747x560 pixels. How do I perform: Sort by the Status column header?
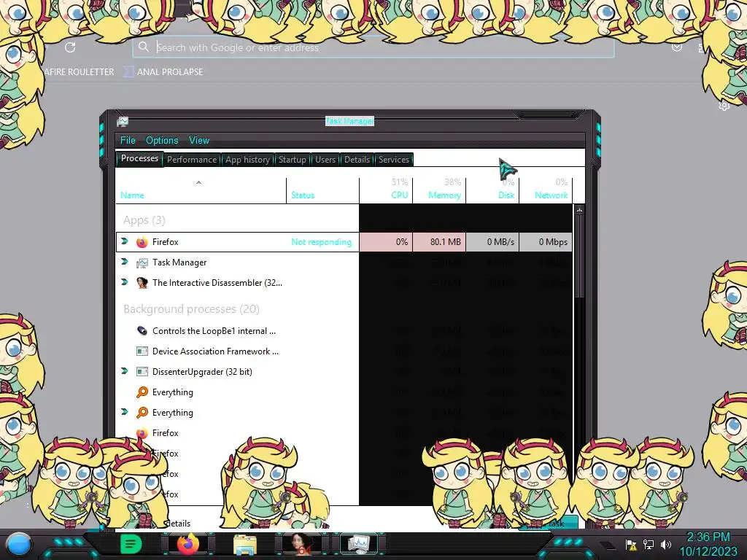(x=323, y=190)
